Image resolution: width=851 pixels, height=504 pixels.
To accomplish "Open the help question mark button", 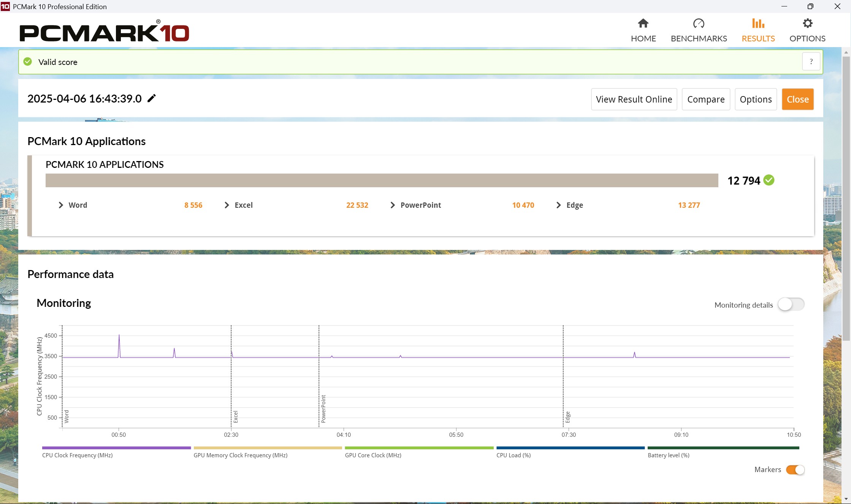I will (811, 62).
